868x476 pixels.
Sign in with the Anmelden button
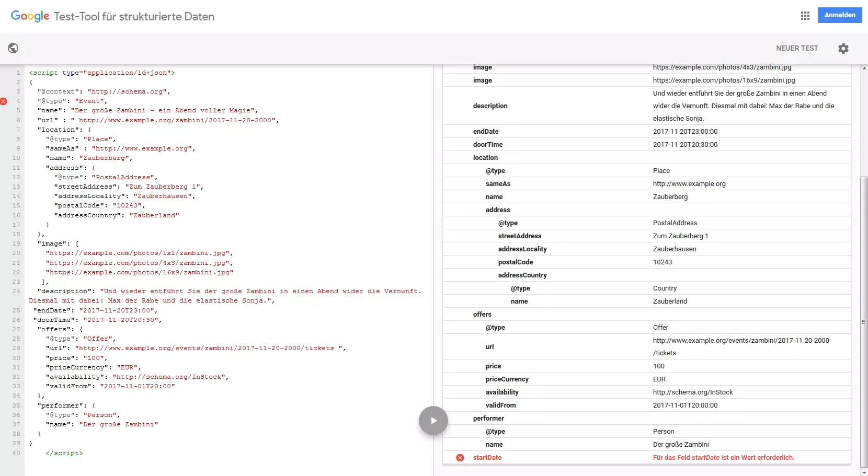pyautogui.click(x=839, y=15)
